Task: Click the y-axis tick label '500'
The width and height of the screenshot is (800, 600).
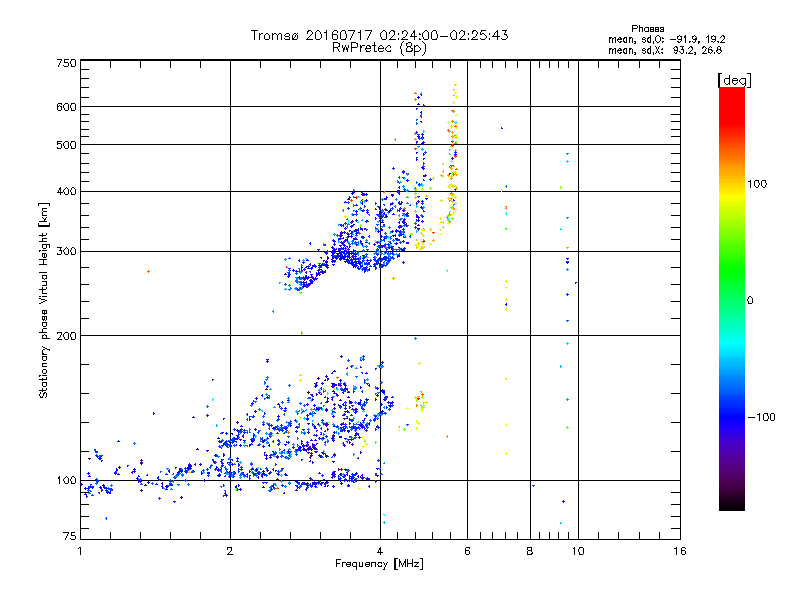Action: tap(66, 145)
